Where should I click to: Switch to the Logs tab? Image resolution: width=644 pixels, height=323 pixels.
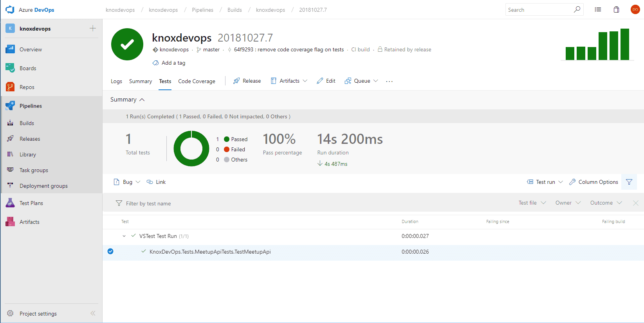pyautogui.click(x=116, y=81)
